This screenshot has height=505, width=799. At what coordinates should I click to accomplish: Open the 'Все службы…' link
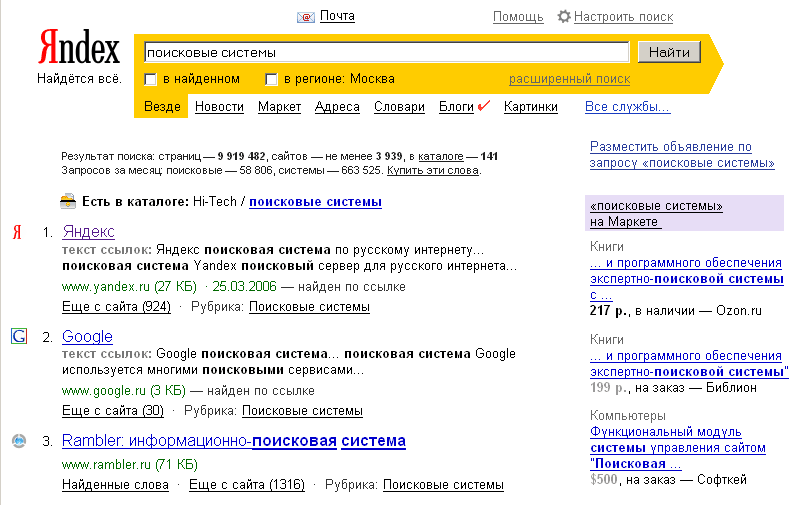(x=627, y=107)
